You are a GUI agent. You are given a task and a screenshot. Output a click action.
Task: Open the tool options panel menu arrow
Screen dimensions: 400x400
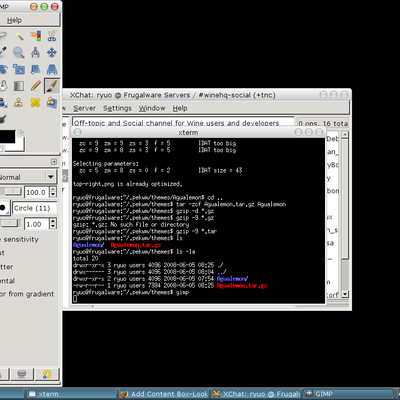click(x=54, y=162)
